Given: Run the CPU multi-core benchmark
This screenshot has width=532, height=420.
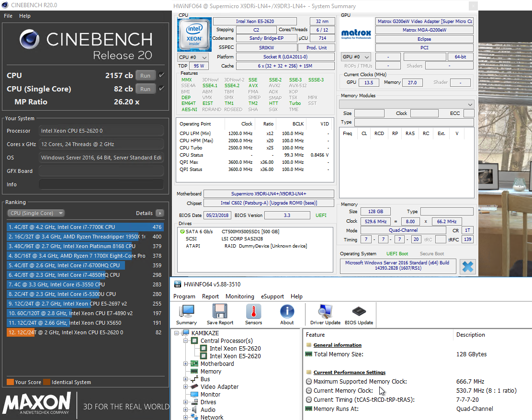Looking at the screenshot, I should pyautogui.click(x=145, y=75).
